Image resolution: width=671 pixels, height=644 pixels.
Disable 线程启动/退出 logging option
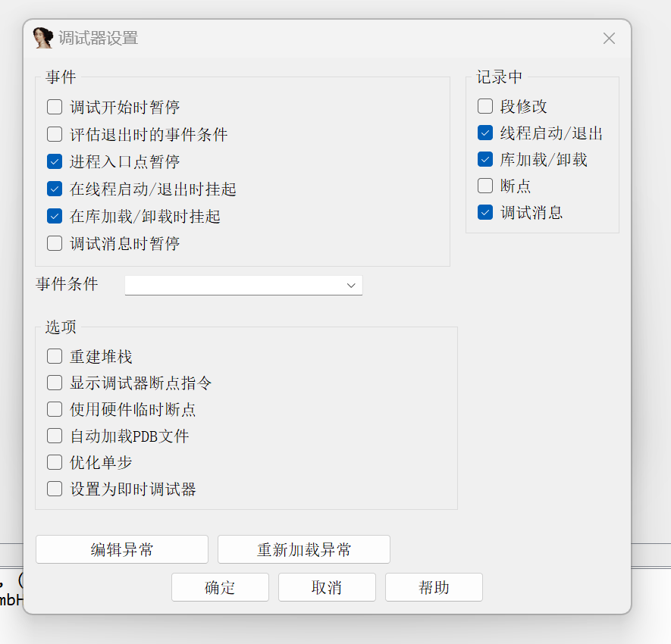click(x=484, y=133)
